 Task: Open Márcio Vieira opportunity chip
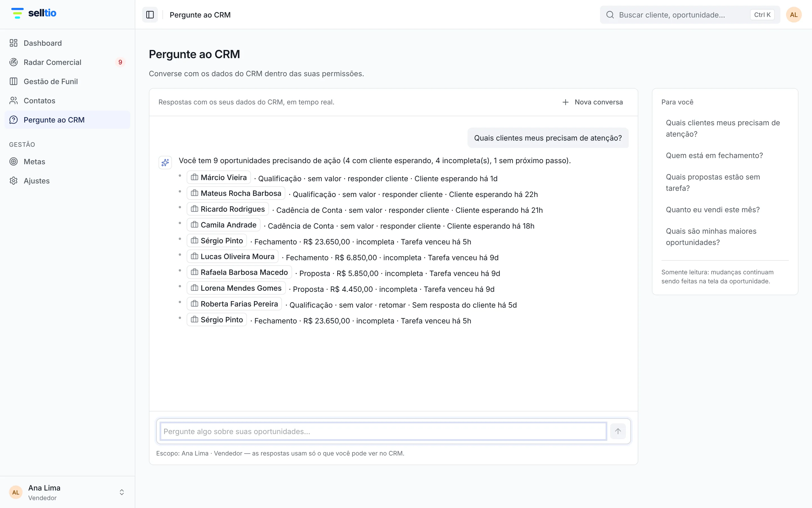click(219, 178)
